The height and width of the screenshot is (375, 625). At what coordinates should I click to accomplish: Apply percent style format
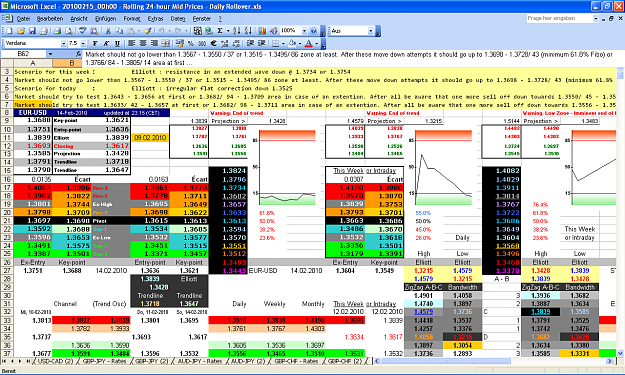click(x=191, y=43)
